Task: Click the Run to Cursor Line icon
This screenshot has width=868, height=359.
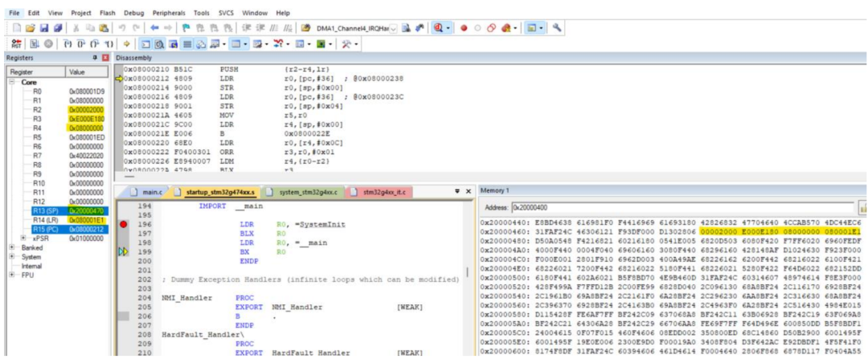Action: coord(108,43)
